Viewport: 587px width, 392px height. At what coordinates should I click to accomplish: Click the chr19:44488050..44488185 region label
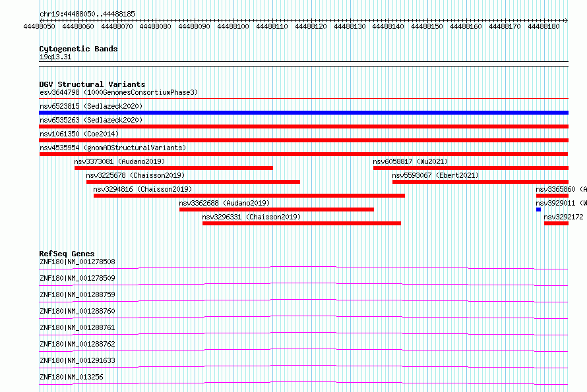pyautogui.click(x=87, y=14)
